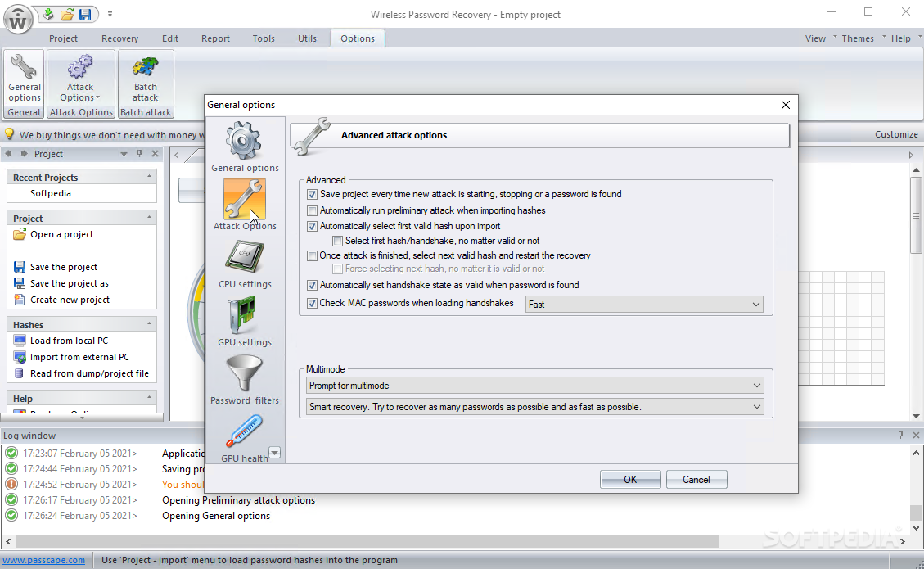Expand more dialog sidebar items arrow
924x569 pixels.
tap(275, 453)
